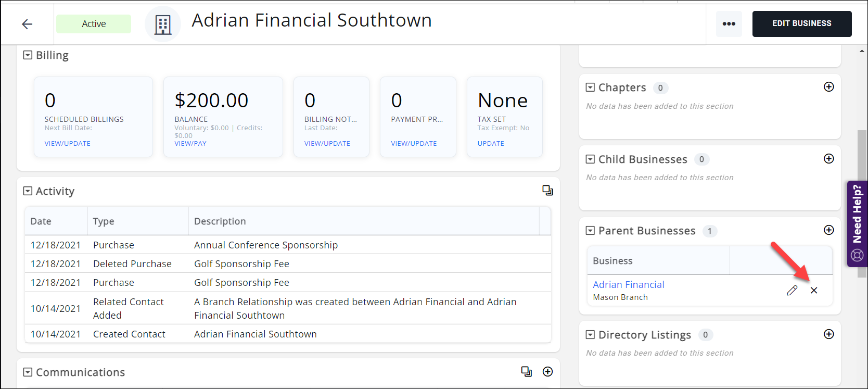Open the Need Help? side tab
The width and height of the screenshot is (868, 389).
pos(857,224)
